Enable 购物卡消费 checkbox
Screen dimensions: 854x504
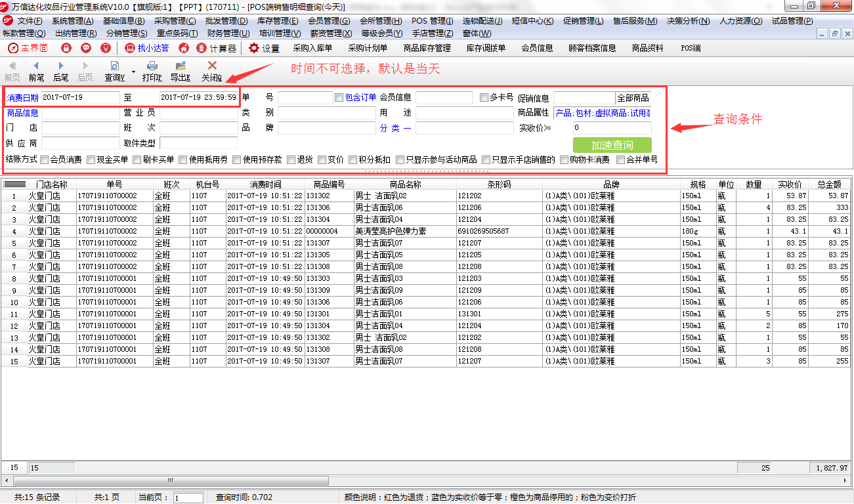tap(563, 159)
